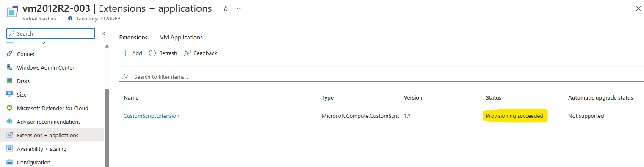
Task: Open the Feedback option
Action: (200, 53)
